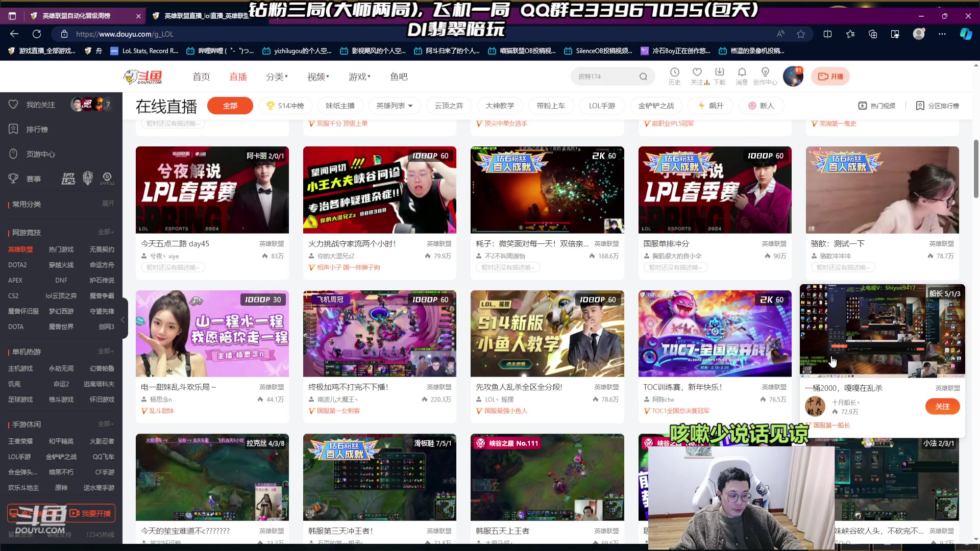The width and height of the screenshot is (980, 551).
Task: Select the LOL手游 filter tab
Action: pyautogui.click(x=602, y=106)
